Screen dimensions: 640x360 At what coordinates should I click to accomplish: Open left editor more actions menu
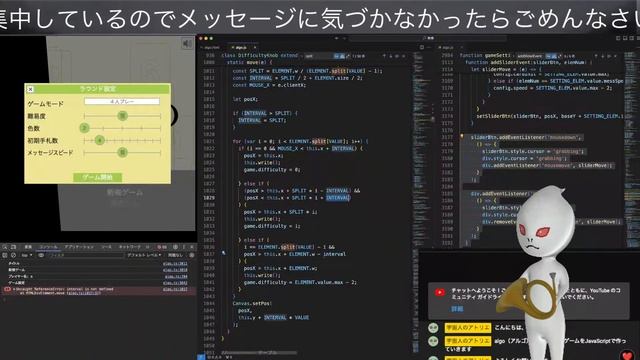(x=429, y=47)
